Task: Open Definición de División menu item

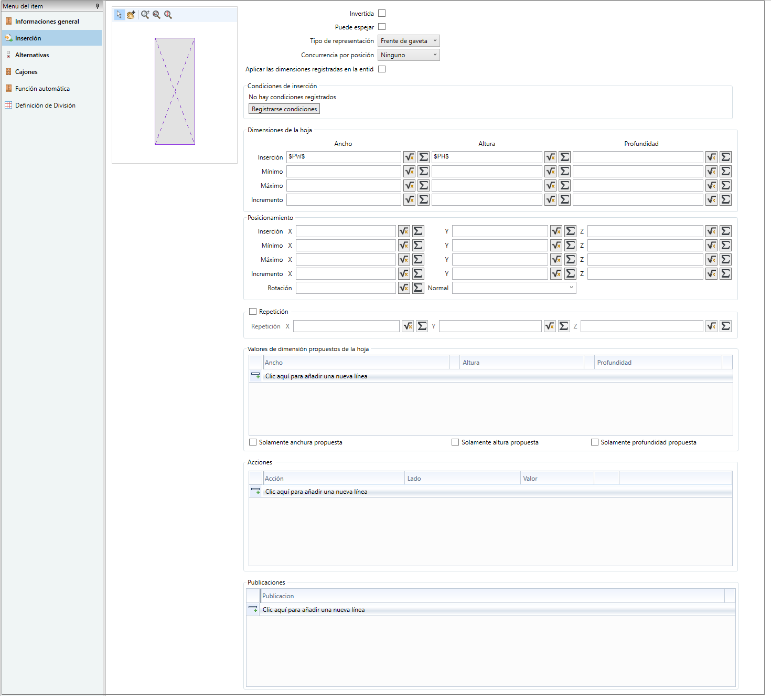Action: pyautogui.click(x=52, y=105)
